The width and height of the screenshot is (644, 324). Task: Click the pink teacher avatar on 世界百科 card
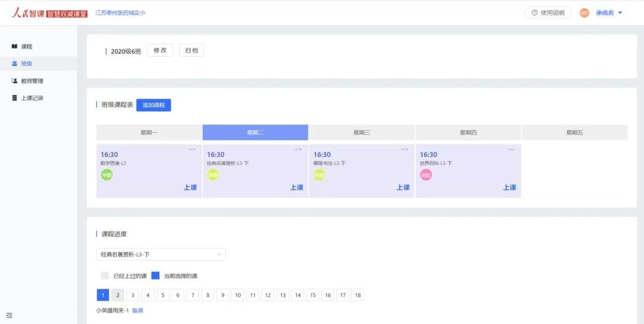click(426, 175)
